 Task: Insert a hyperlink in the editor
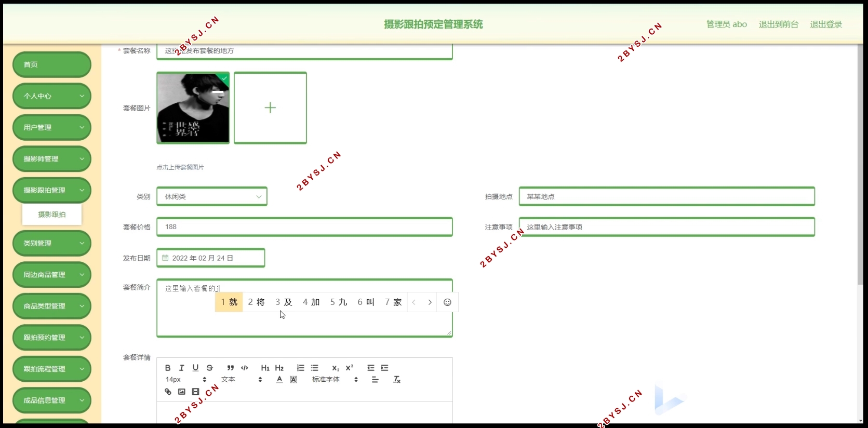[168, 392]
